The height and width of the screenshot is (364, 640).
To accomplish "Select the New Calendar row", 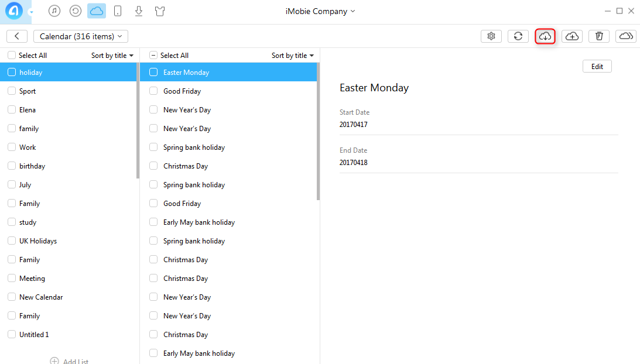I will coord(68,297).
